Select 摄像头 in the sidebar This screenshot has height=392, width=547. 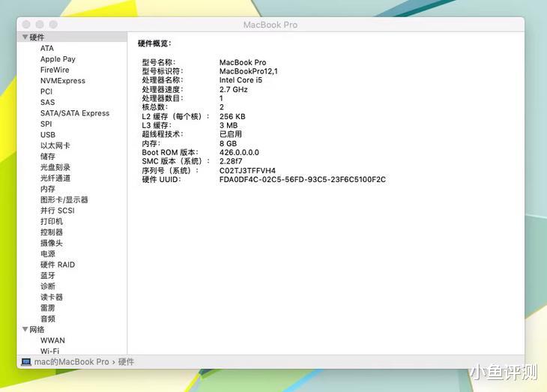pyautogui.click(x=52, y=243)
